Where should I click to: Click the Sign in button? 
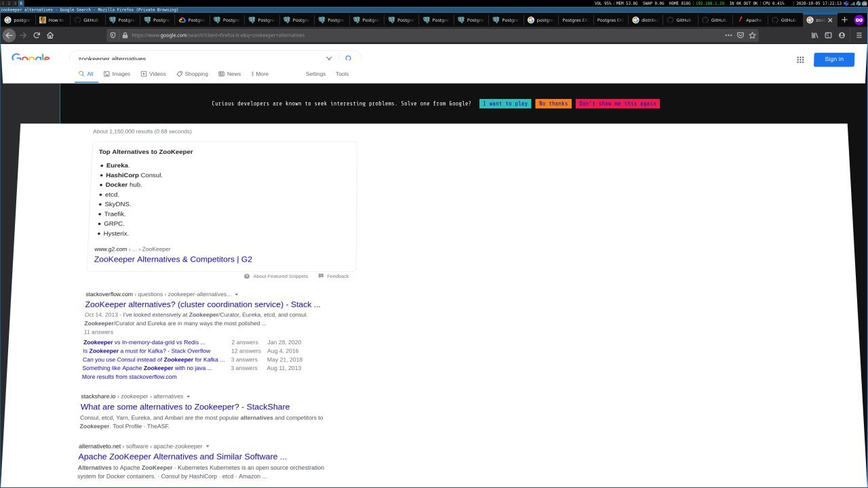click(834, 59)
